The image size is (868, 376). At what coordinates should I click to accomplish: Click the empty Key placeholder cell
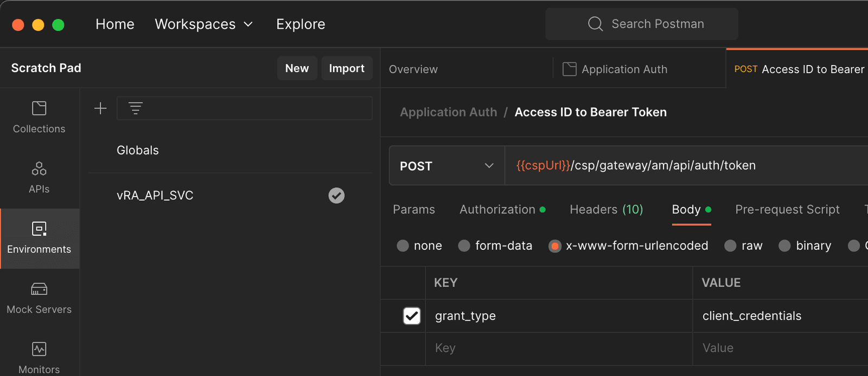(559, 348)
